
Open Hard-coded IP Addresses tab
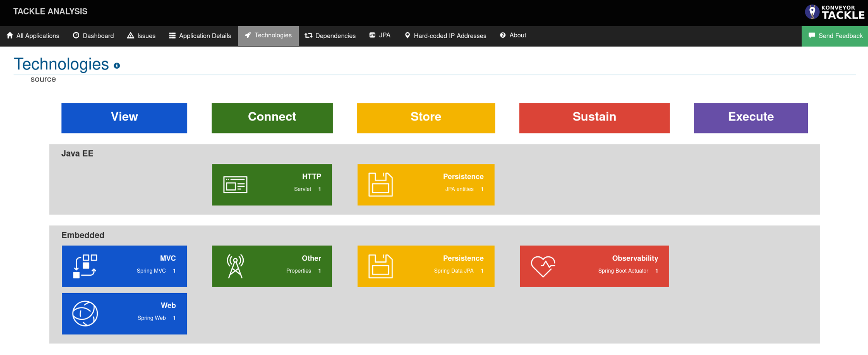pos(445,36)
